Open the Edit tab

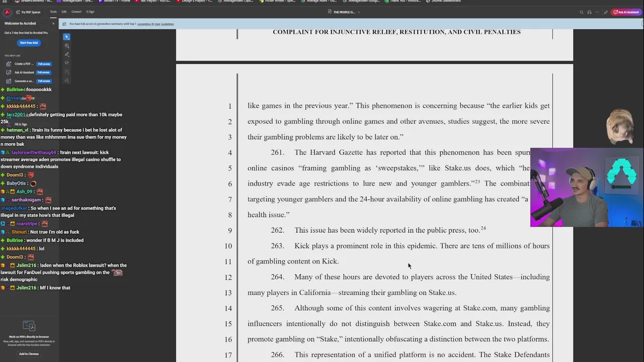tap(64, 12)
